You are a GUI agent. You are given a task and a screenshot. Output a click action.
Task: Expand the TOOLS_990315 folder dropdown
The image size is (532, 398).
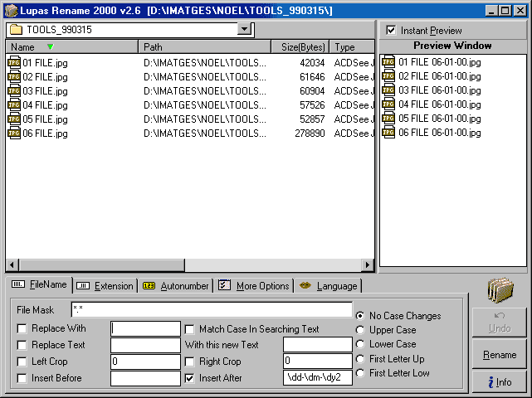click(244, 29)
